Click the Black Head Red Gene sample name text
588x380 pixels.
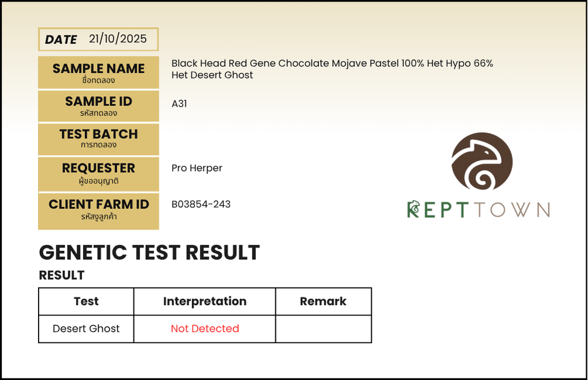[x=332, y=69]
